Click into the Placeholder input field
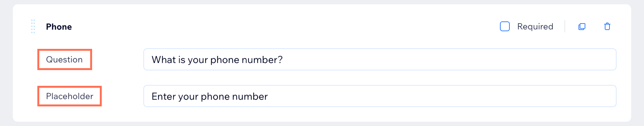This screenshot has width=644, height=126. 380,96
